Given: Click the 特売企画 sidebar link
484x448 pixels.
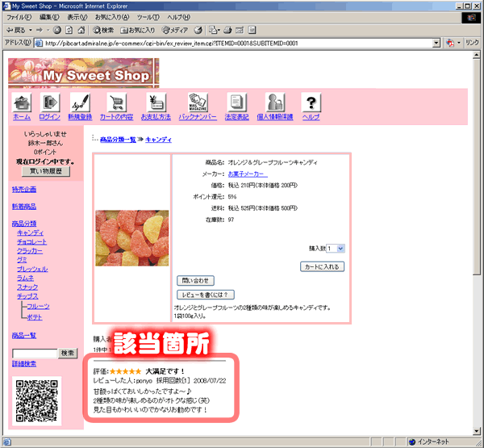Looking at the screenshot, I should [24, 189].
